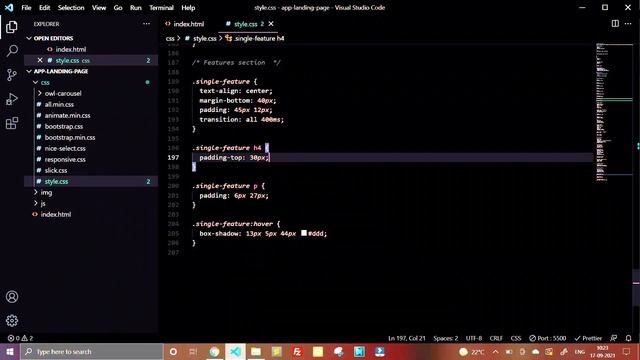Click errors and warnings indicator in status bar
This screenshot has height=360, width=640.
pyautogui.click(x=20, y=338)
